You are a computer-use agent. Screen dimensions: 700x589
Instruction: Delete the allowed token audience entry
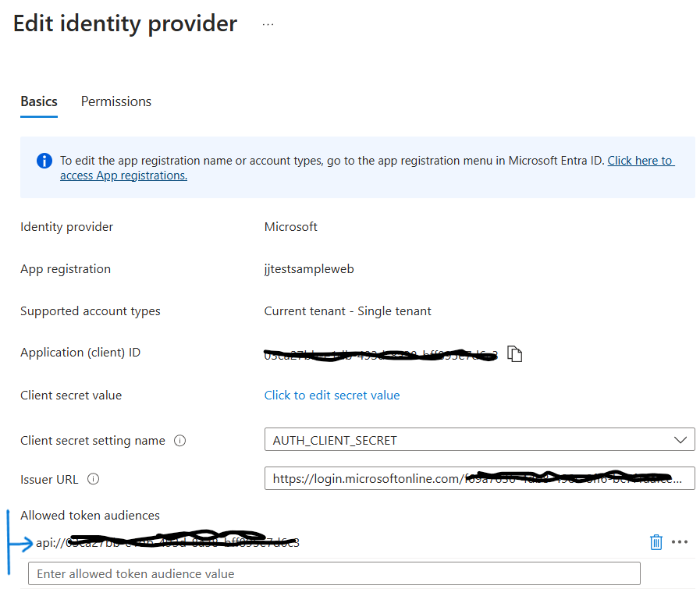click(x=656, y=542)
